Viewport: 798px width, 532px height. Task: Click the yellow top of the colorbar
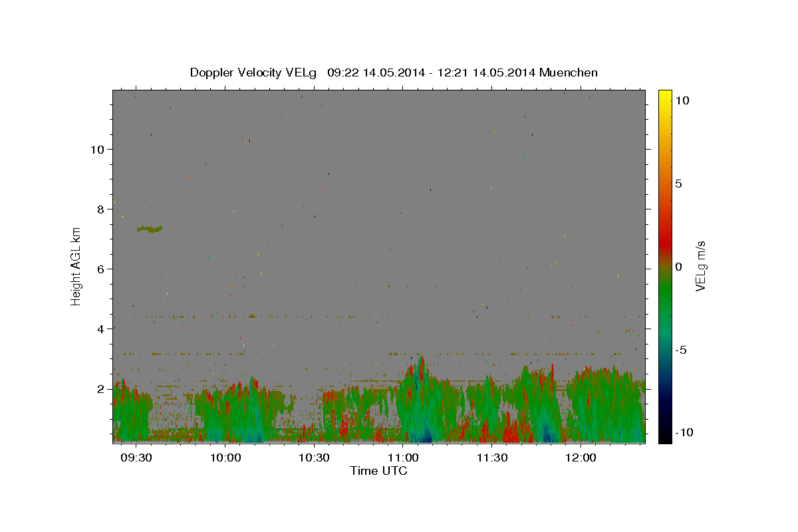point(664,93)
